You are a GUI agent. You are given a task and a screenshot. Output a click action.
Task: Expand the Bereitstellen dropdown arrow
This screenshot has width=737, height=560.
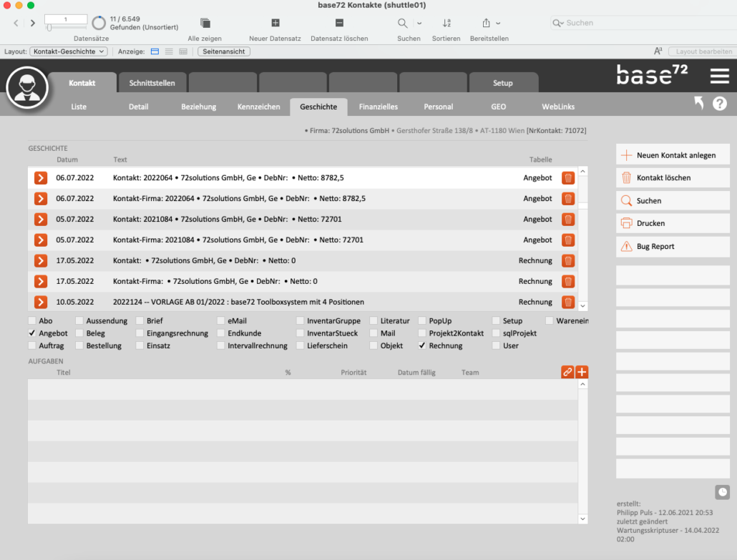click(498, 23)
